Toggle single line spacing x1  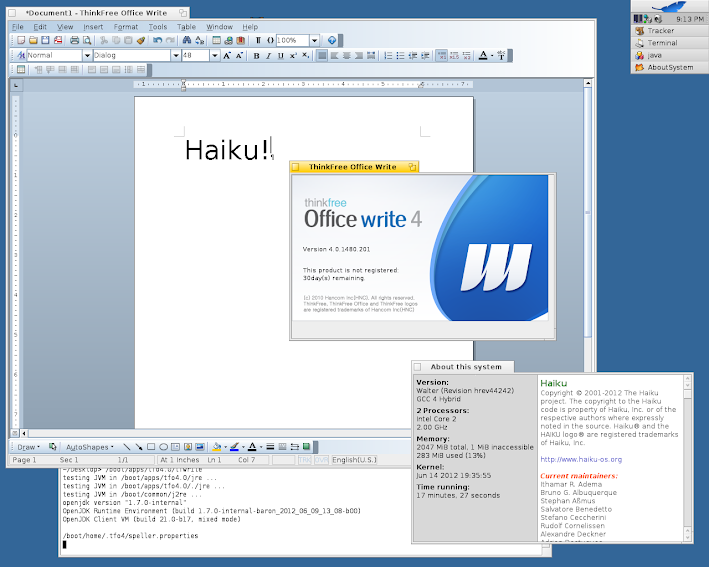click(442, 55)
